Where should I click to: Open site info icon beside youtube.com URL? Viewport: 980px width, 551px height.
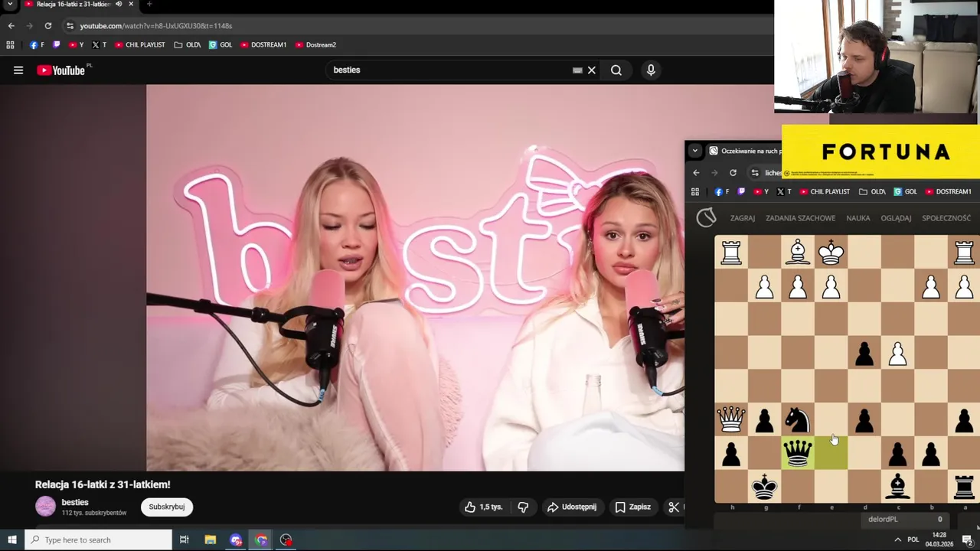tap(70, 26)
